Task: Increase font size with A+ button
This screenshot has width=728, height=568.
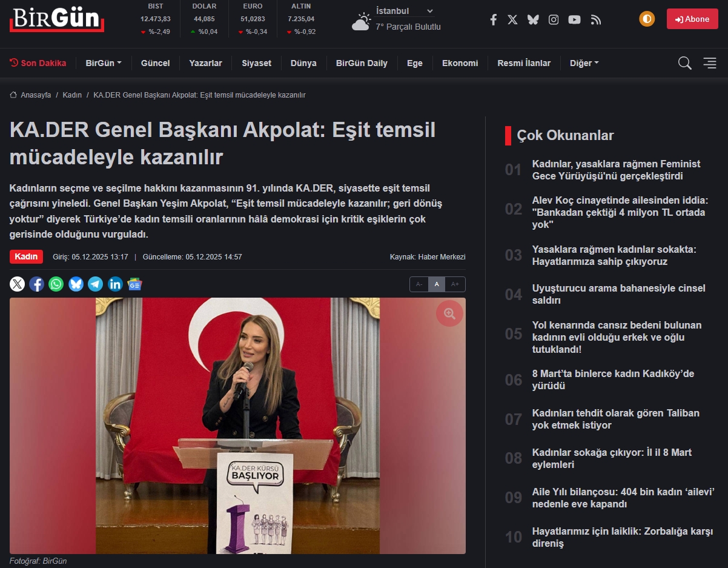Action: click(455, 284)
